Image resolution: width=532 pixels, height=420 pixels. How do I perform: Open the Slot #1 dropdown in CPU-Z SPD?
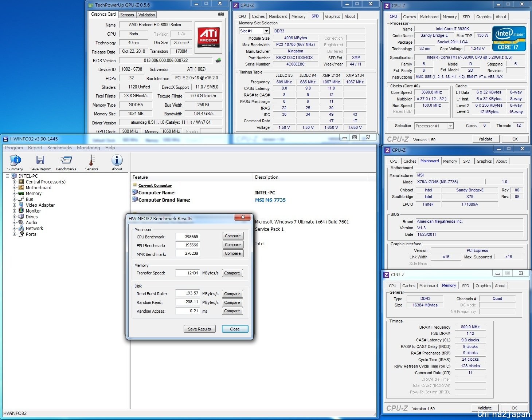[x=266, y=31]
